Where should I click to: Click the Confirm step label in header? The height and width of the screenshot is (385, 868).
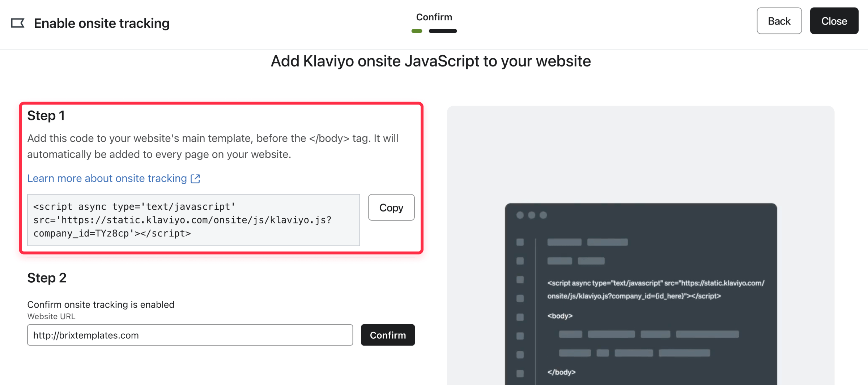(434, 17)
